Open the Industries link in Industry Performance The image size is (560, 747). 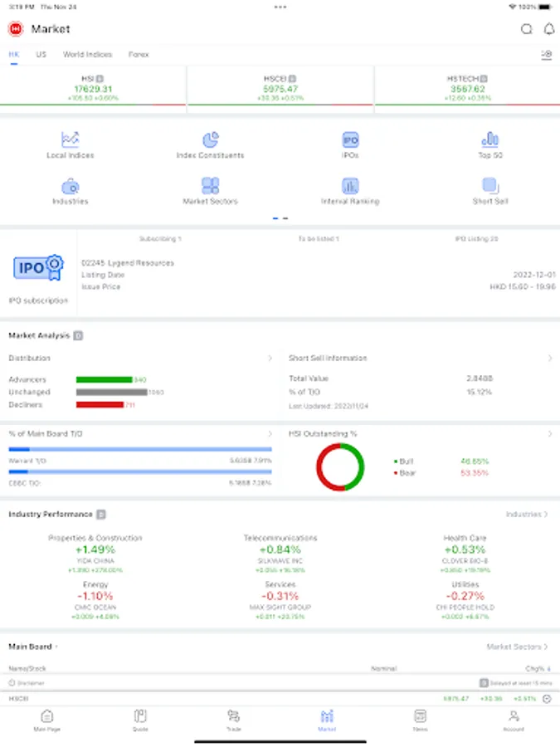click(527, 514)
